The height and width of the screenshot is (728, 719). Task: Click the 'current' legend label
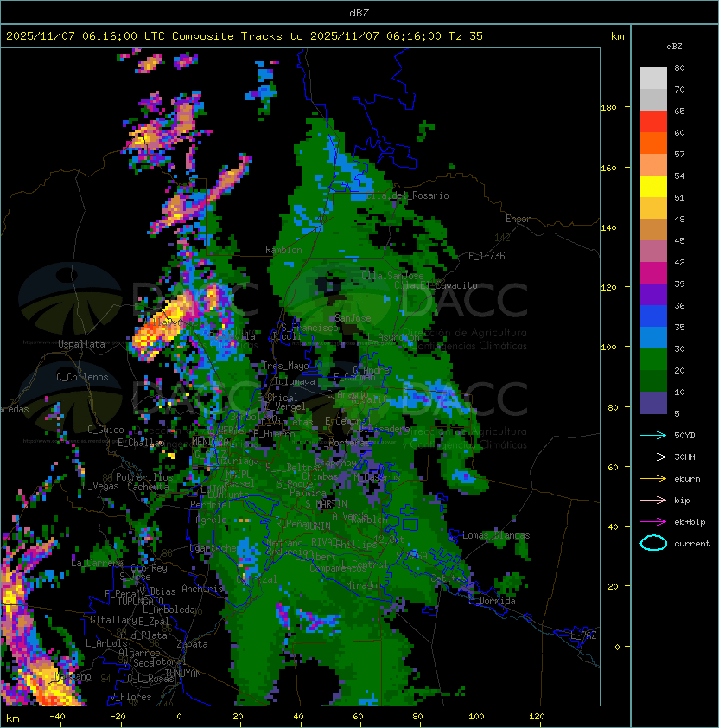pyautogui.click(x=692, y=543)
